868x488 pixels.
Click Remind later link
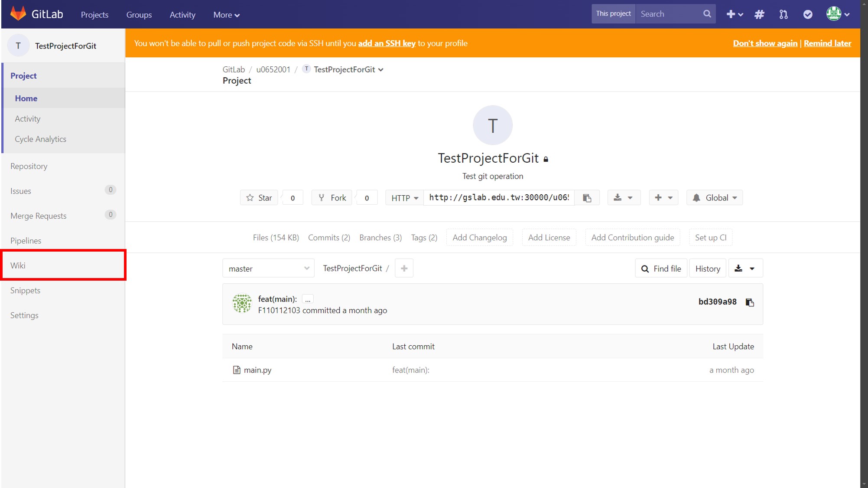827,43
